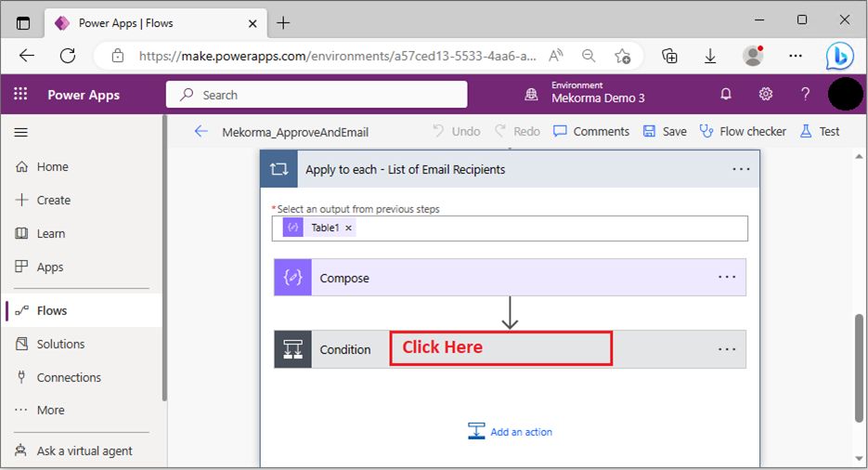Save the flow
Image resolution: width=868 pixels, height=470 pixels.
[x=665, y=131]
